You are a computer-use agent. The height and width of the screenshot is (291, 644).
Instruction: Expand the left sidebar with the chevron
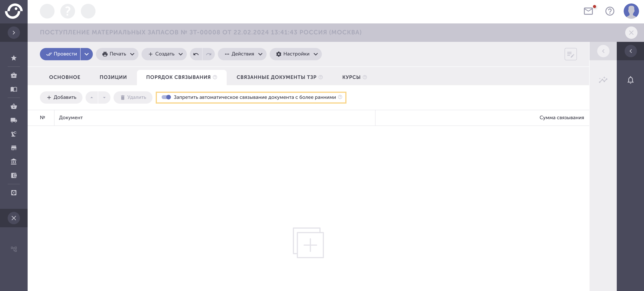pyautogui.click(x=14, y=32)
